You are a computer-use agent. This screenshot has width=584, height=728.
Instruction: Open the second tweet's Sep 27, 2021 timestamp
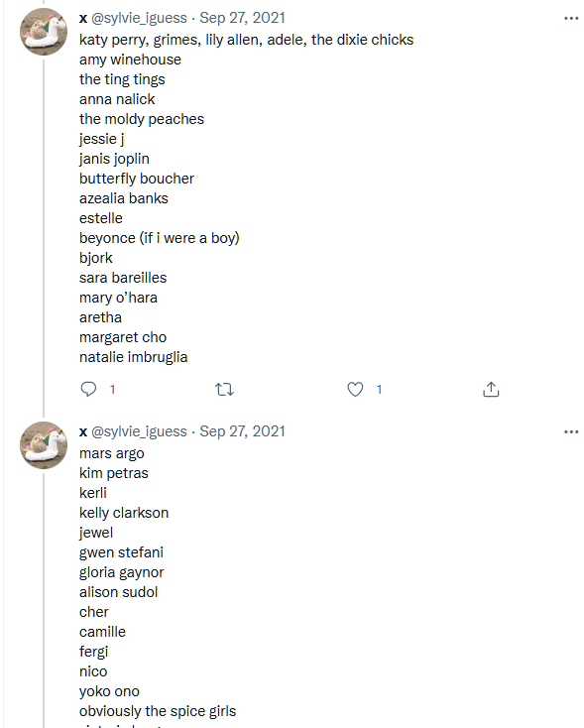tap(242, 431)
